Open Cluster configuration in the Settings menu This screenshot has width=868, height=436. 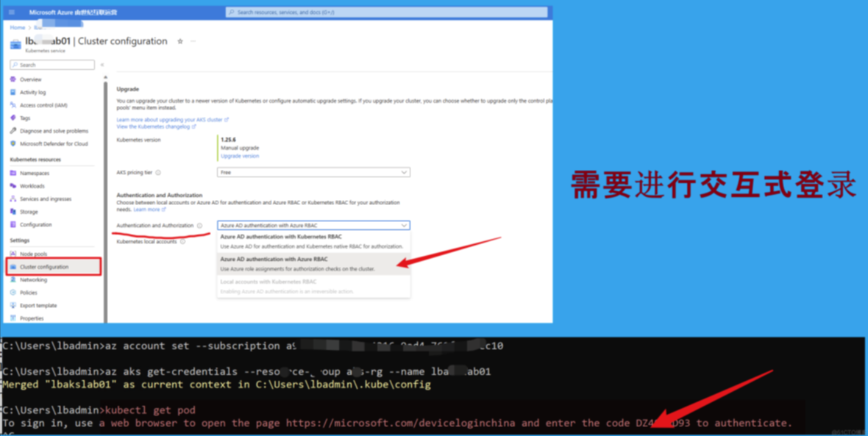click(44, 267)
